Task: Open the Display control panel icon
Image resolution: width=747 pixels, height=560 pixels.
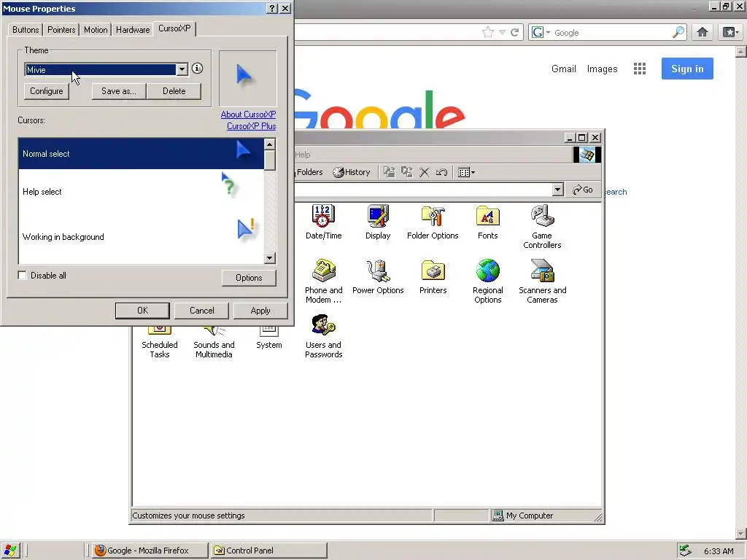Action: click(378, 222)
